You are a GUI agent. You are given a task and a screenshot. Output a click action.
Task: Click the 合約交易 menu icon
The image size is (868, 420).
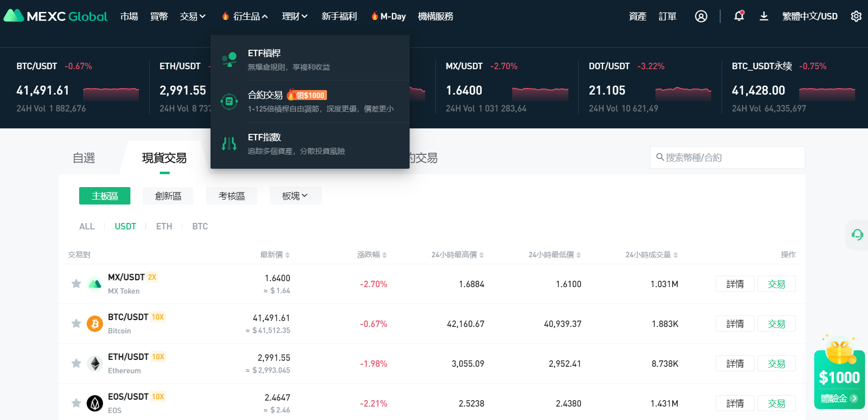pos(229,102)
